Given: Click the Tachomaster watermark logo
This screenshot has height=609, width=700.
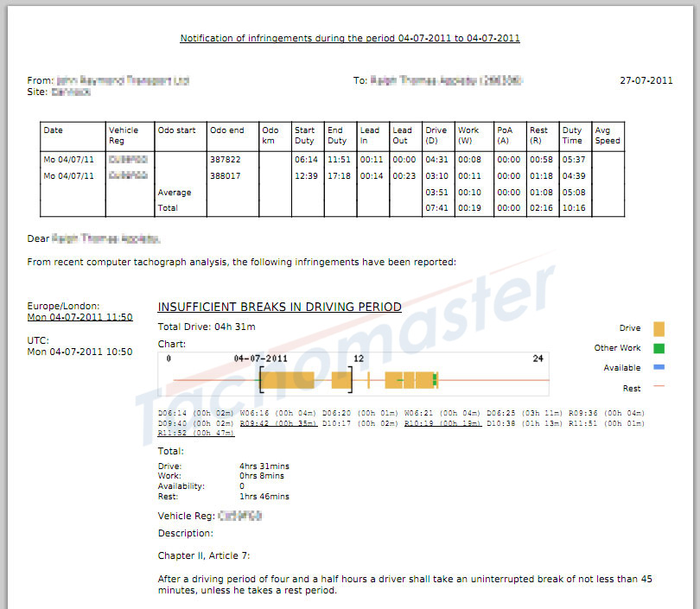Looking at the screenshot, I should point(346,346).
